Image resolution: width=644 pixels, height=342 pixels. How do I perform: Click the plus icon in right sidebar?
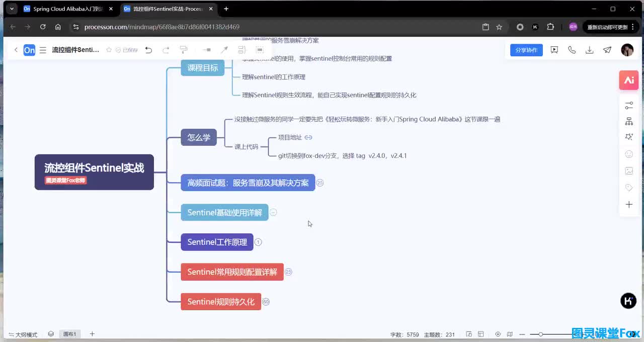pyautogui.click(x=629, y=205)
